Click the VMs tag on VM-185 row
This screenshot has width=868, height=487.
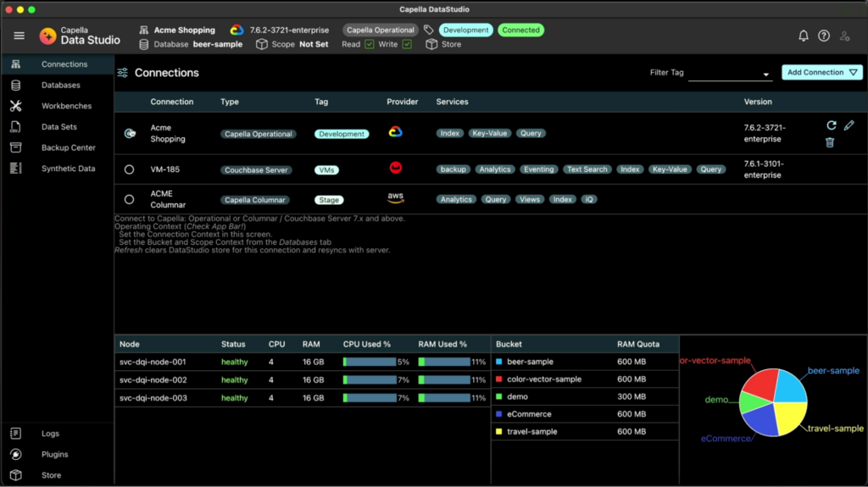pos(326,170)
